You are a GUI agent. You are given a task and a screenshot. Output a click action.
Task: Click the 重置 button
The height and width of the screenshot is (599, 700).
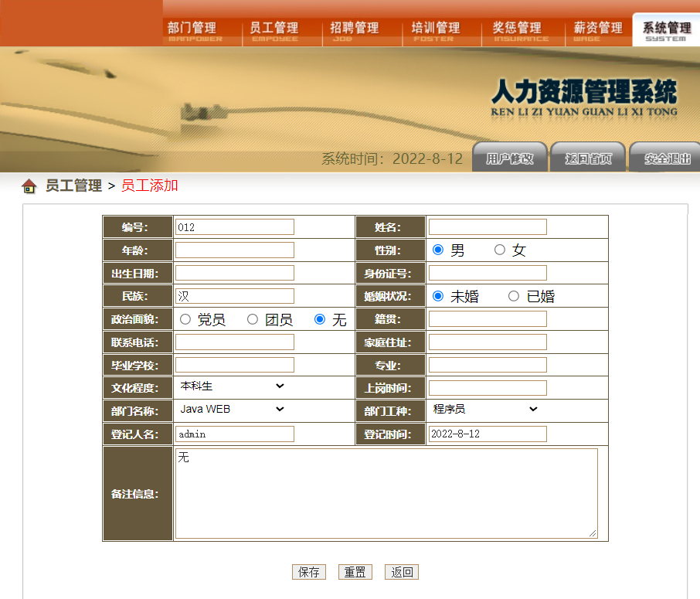point(355,572)
